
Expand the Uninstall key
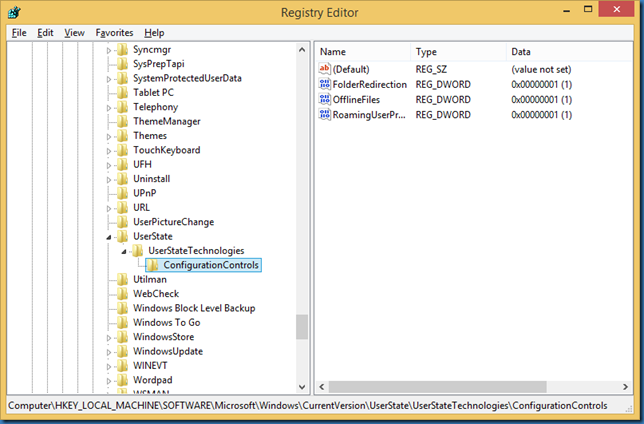tap(109, 180)
